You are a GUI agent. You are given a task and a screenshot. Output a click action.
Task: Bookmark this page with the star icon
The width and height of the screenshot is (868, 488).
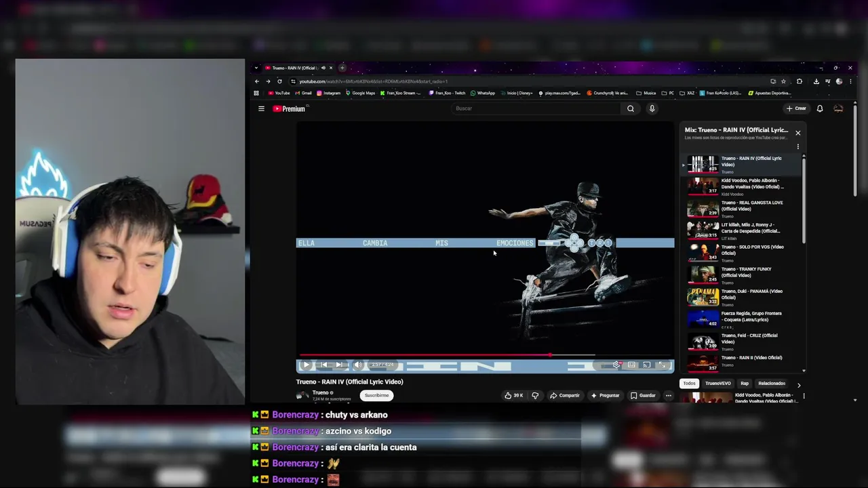click(783, 81)
